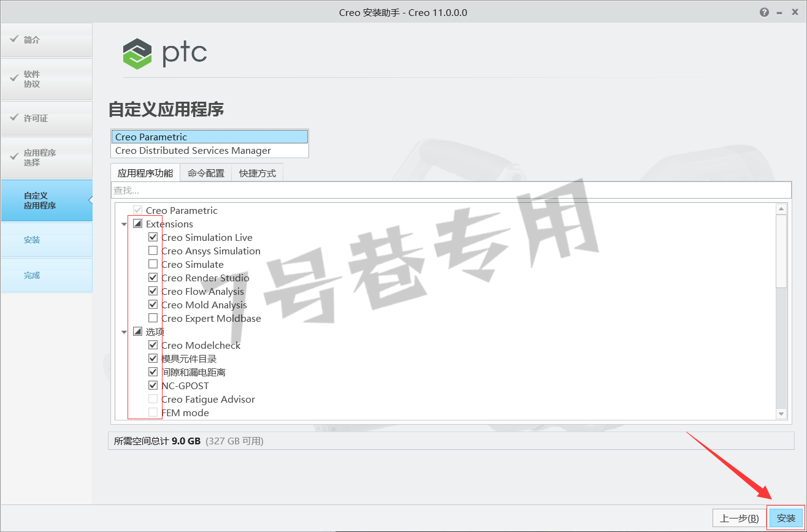Click feature list scrollbar down arrow
The height and width of the screenshot is (532, 807).
pos(781,414)
